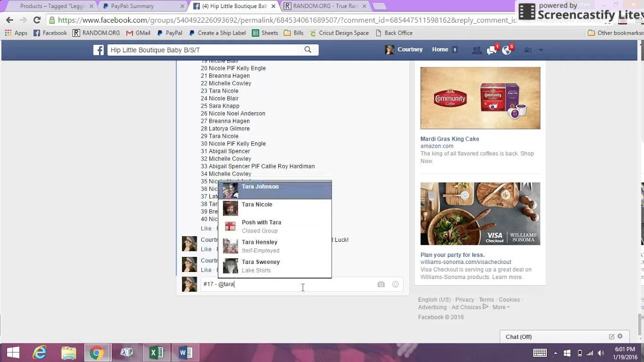Close the PayPal: Summary tab
This screenshot has width=644, height=362.
point(182,6)
